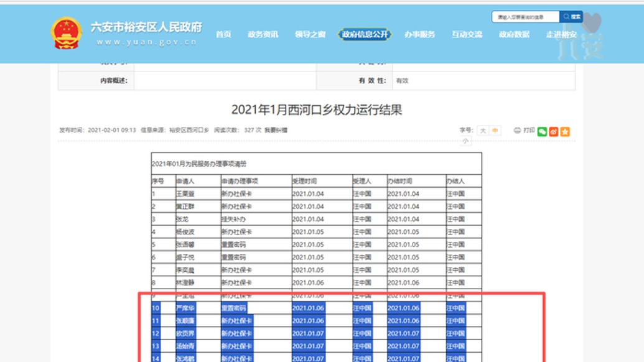Click the national emblem logo
Image resolution: width=644 pixels, height=362 pixels.
coord(66,33)
